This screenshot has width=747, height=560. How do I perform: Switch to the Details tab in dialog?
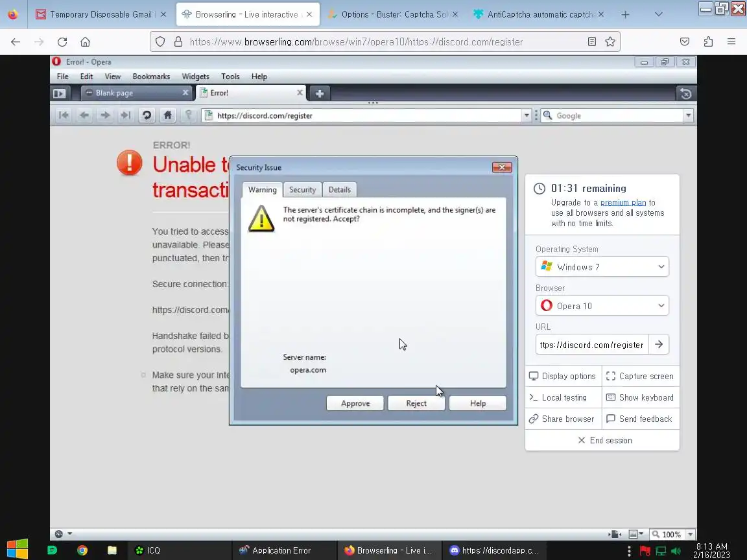tap(339, 189)
